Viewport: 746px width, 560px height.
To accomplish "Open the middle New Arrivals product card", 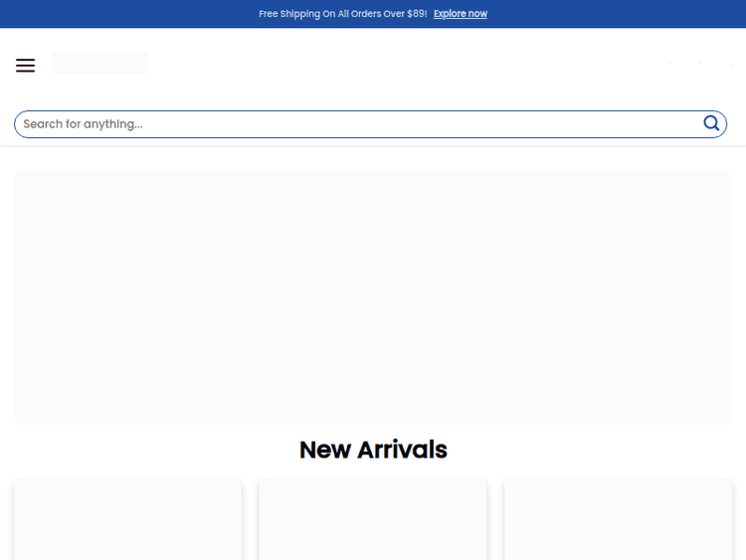I will click(373, 519).
